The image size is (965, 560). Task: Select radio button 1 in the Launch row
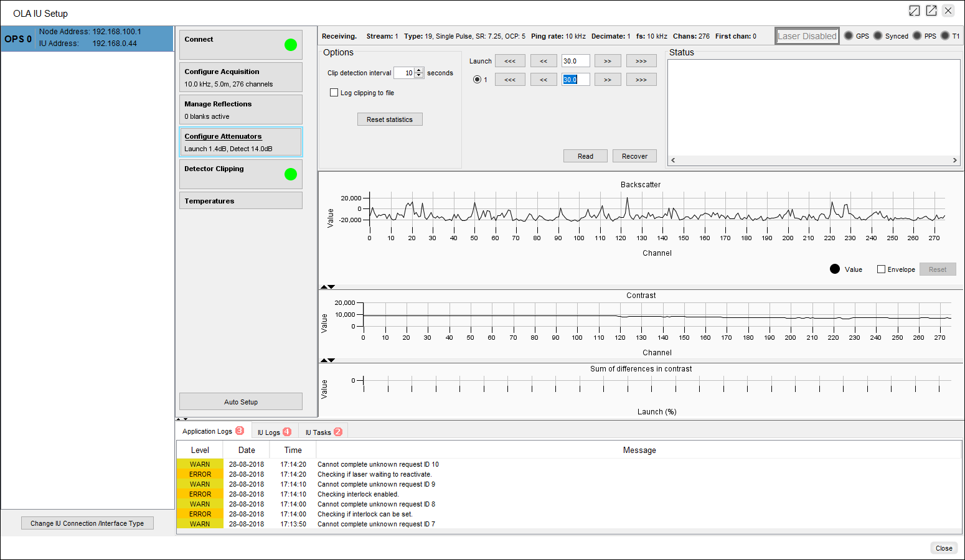point(477,79)
